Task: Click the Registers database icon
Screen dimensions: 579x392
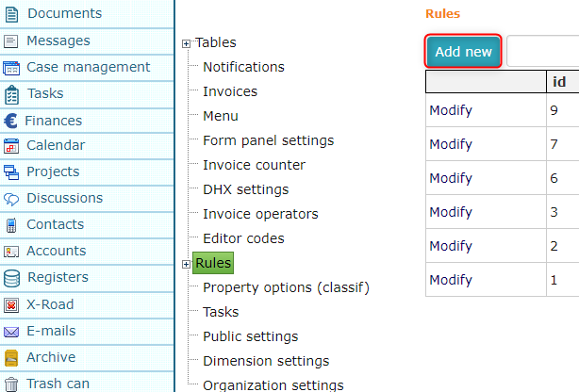Action: 11,278
